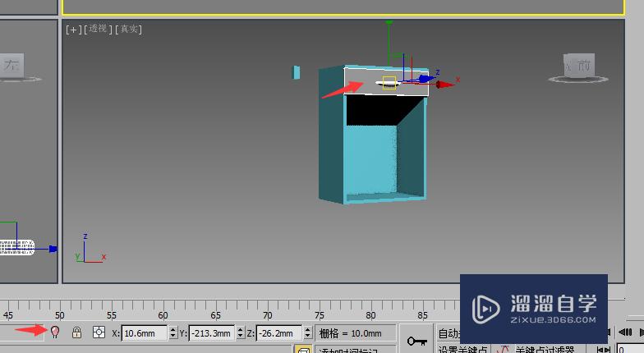Screen dimensions: 644x353
Task: Select the small cyan box left of cabinet
Action: click(x=296, y=72)
